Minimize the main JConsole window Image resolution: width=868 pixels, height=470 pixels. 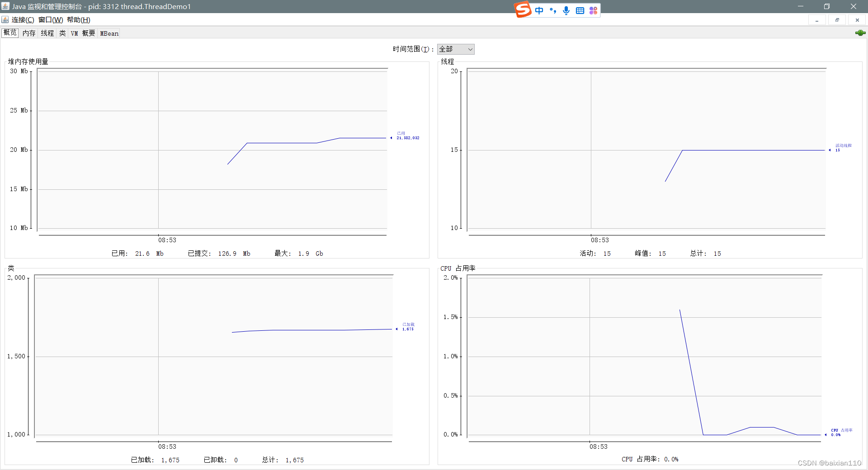pos(801,6)
